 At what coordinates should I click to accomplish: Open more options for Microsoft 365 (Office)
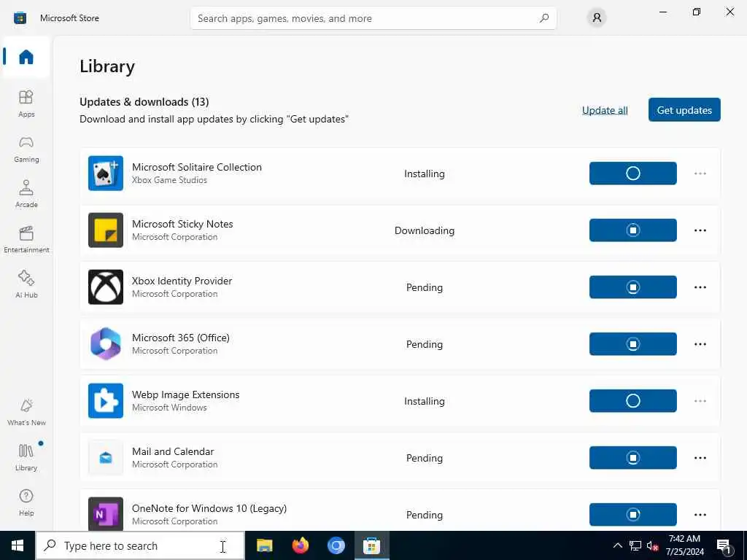point(700,344)
